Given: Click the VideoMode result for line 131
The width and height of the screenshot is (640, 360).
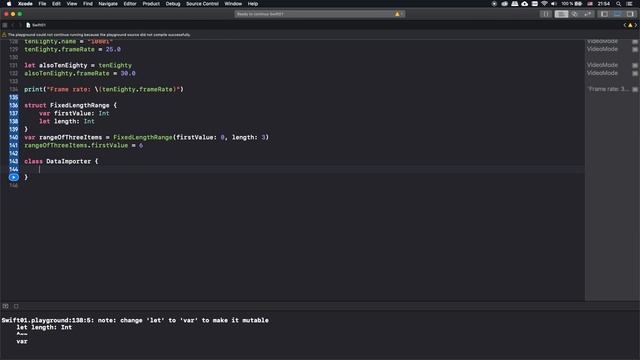Looking at the screenshot, I should click(602, 65).
